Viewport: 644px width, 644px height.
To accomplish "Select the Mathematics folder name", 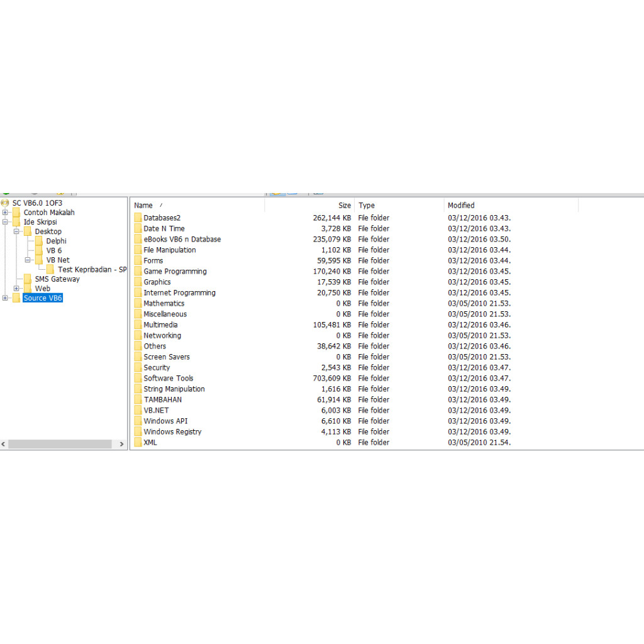I will (164, 303).
